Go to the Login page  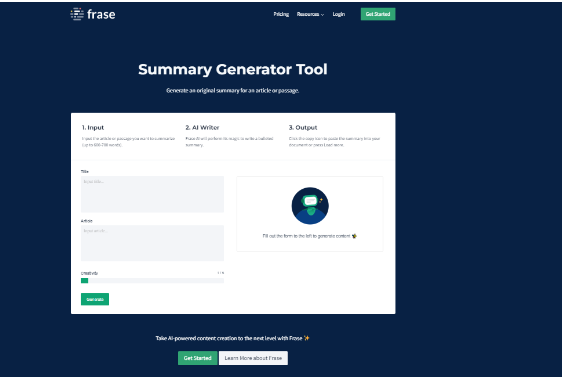339,14
